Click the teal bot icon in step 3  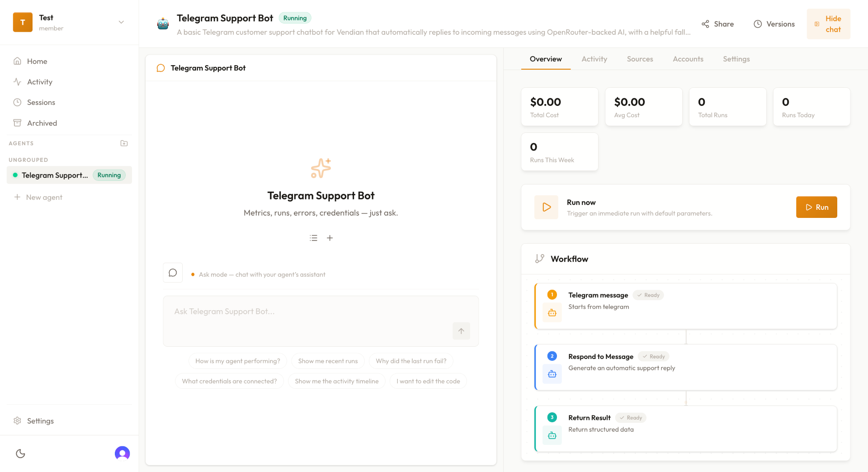click(552, 435)
